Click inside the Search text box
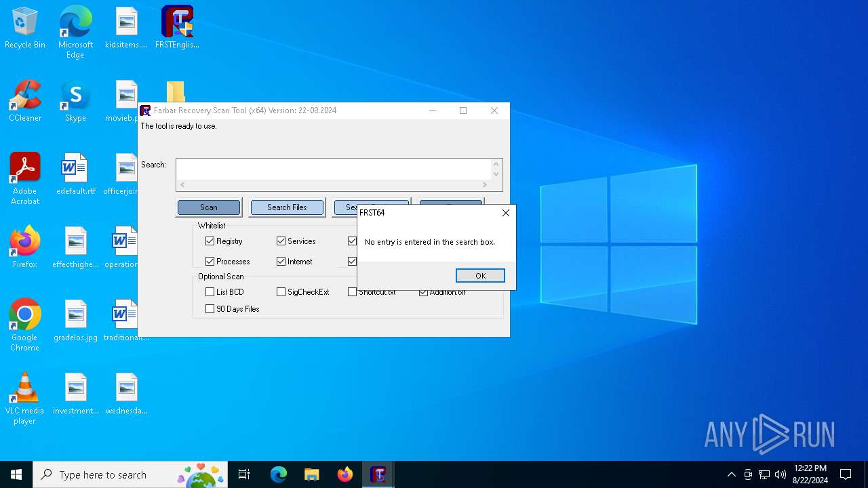 tap(332, 169)
